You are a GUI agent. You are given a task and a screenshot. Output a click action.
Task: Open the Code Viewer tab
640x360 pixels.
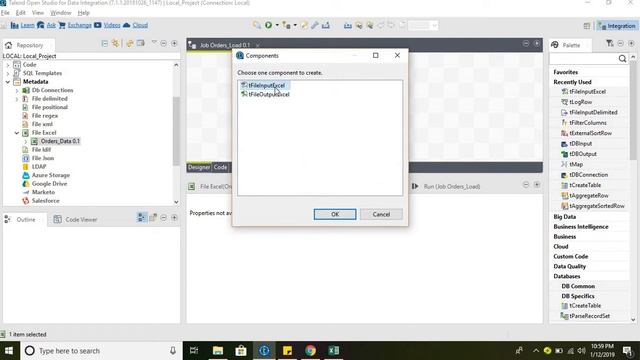click(76, 220)
